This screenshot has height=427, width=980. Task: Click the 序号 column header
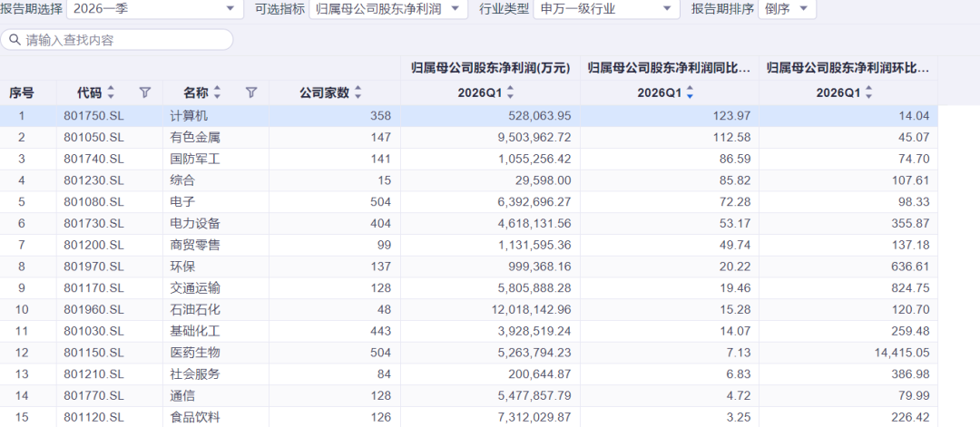(x=21, y=93)
